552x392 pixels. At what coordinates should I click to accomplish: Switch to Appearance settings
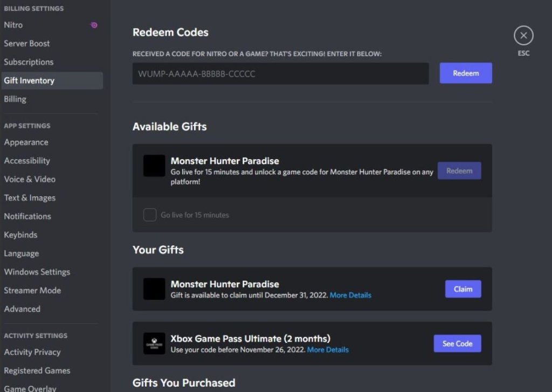point(26,142)
